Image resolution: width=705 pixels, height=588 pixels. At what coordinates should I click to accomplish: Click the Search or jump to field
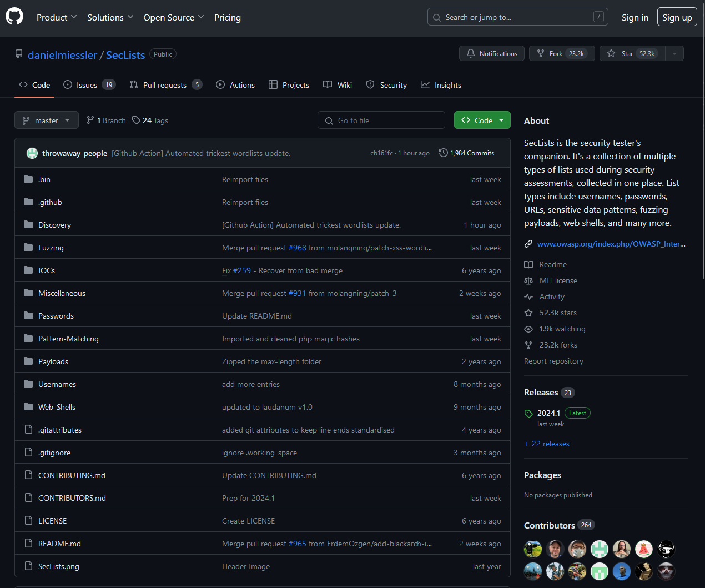(517, 17)
